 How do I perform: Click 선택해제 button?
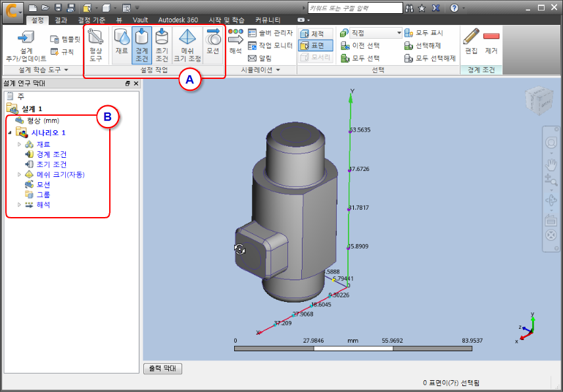[x=423, y=45]
